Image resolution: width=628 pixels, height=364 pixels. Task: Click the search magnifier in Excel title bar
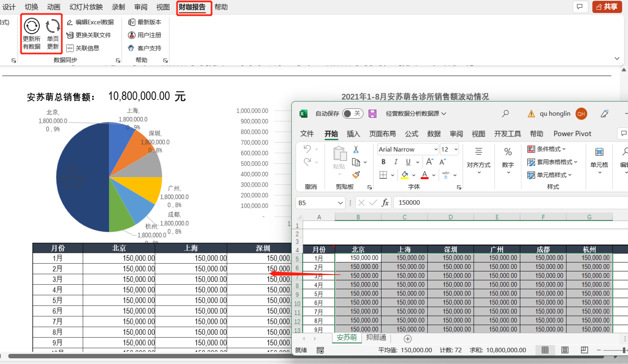(x=505, y=114)
